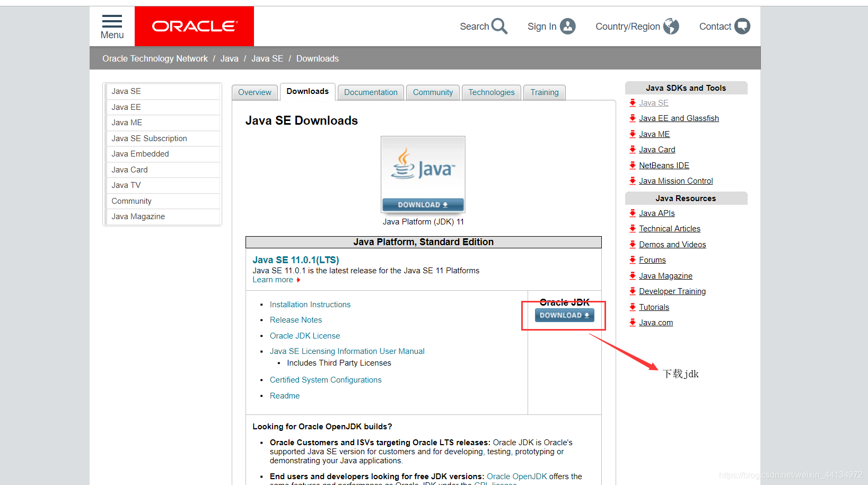The image size is (868, 485).
Task: Switch to the Overview tab
Action: (255, 92)
